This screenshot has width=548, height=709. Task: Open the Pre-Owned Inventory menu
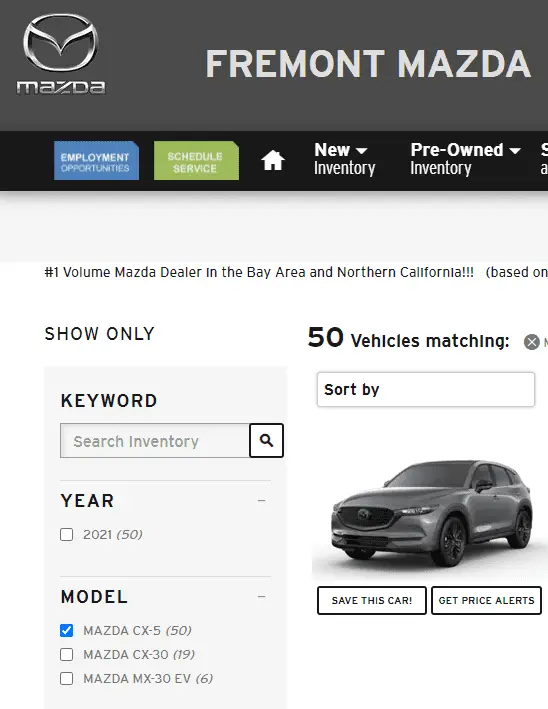[x=465, y=159]
